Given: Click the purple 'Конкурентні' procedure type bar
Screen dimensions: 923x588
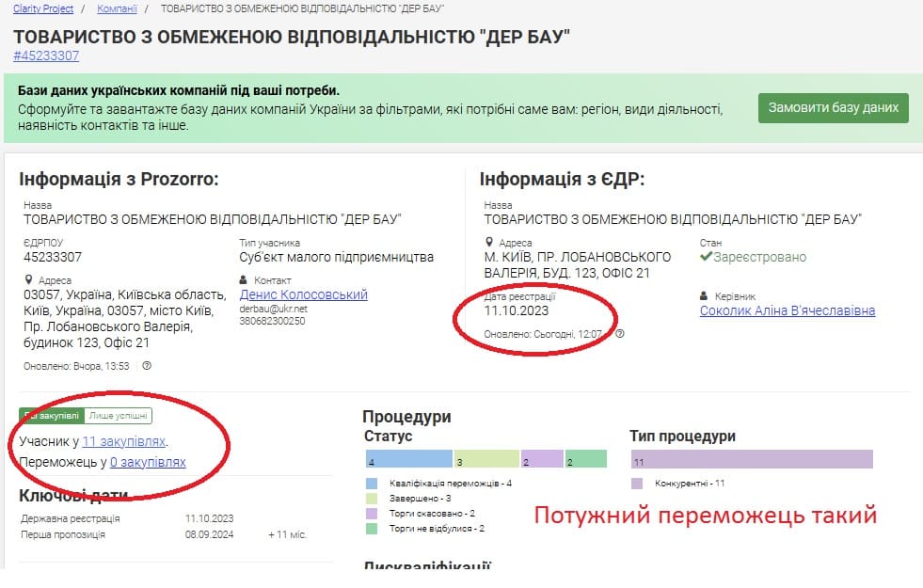Looking at the screenshot, I should (751, 459).
